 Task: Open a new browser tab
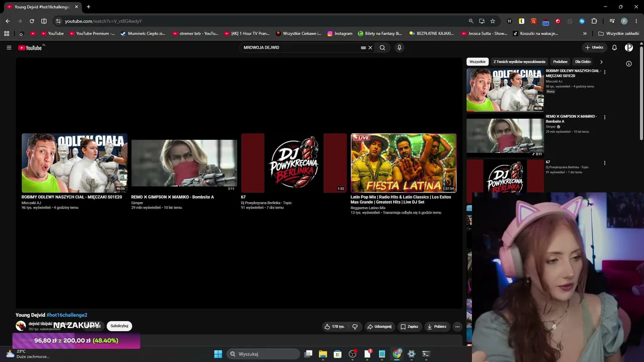(x=89, y=7)
